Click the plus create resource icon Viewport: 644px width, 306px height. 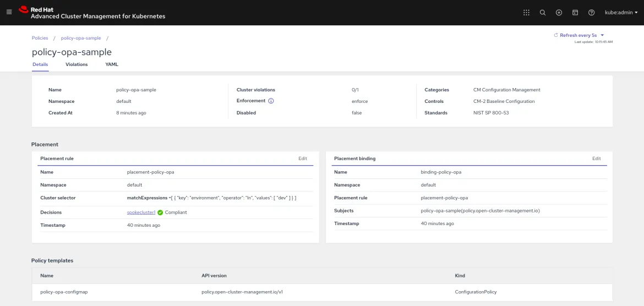tap(559, 12)
